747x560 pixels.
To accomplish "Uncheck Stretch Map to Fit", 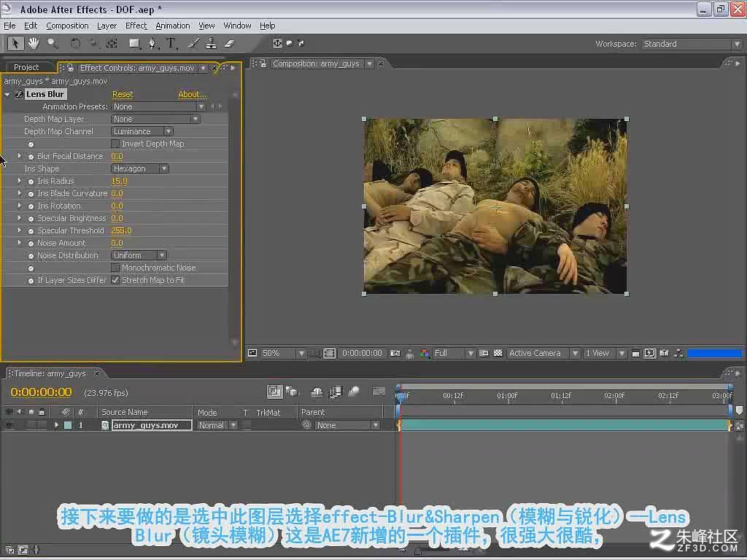I will [x=115, y=280].
